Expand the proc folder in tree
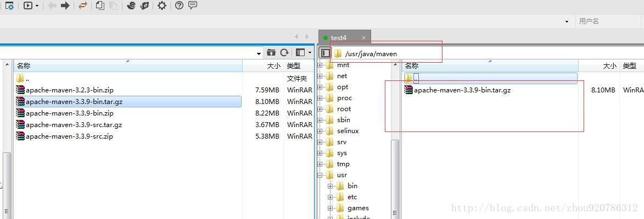The height and width of the screenshot is (219, 644). tap(320, 98)
